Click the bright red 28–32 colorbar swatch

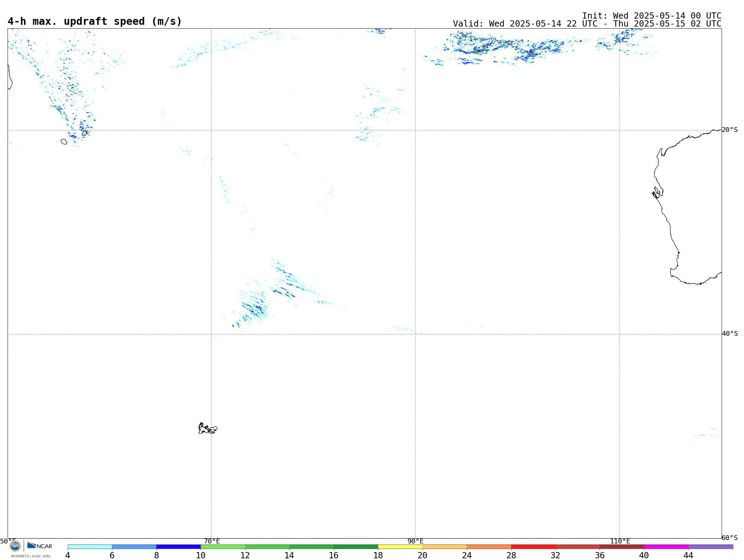click(x=533, y=547)
